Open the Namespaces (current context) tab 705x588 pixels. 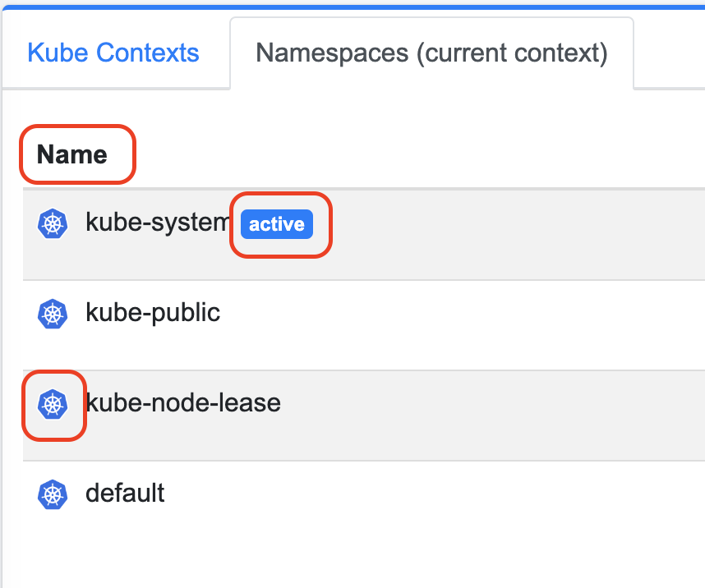(x=431, y=53)
